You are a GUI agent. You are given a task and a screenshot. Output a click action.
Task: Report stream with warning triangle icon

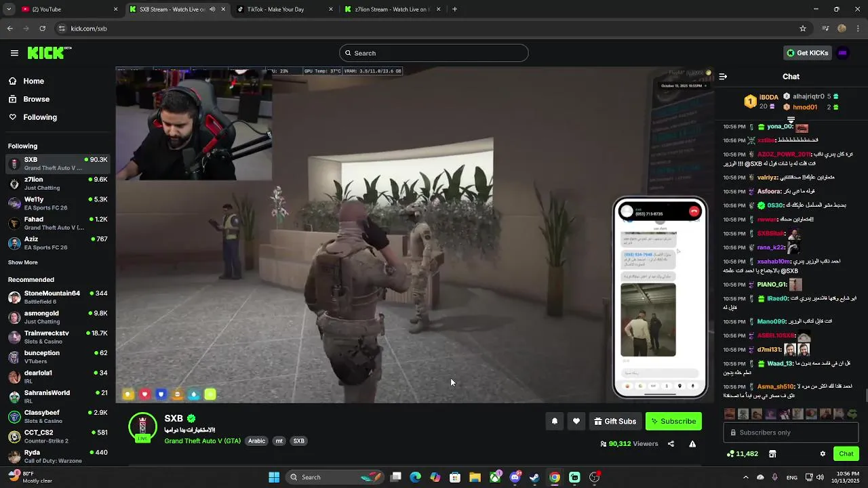692,444
